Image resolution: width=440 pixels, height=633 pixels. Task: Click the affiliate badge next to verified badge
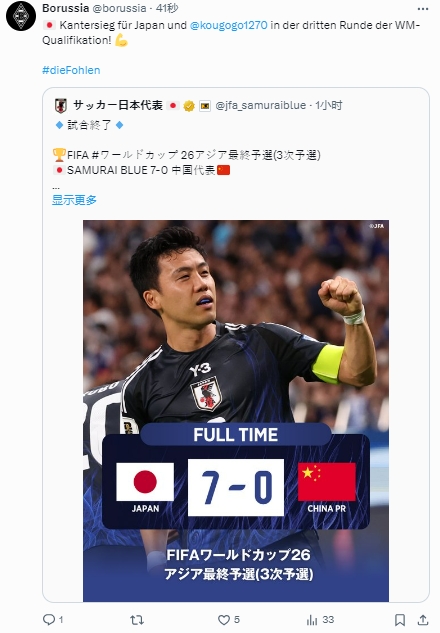pyautogui.click(x=205, y=106)
